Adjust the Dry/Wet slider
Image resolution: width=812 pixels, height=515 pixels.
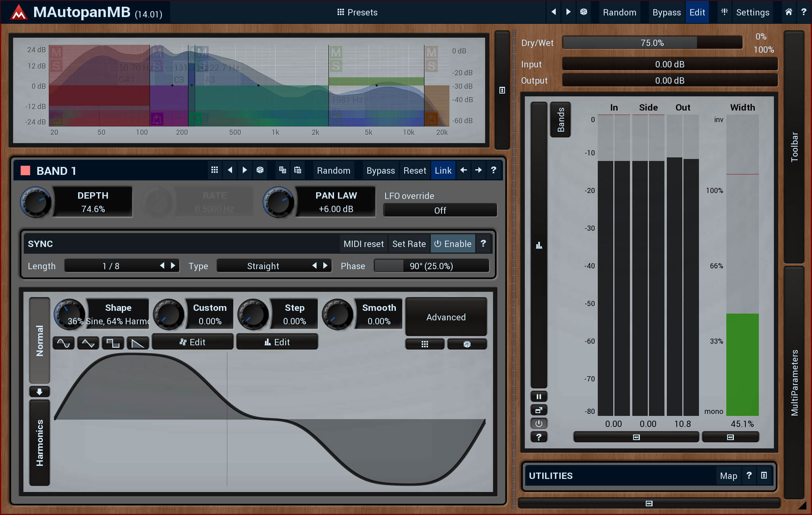pos(653,42)
